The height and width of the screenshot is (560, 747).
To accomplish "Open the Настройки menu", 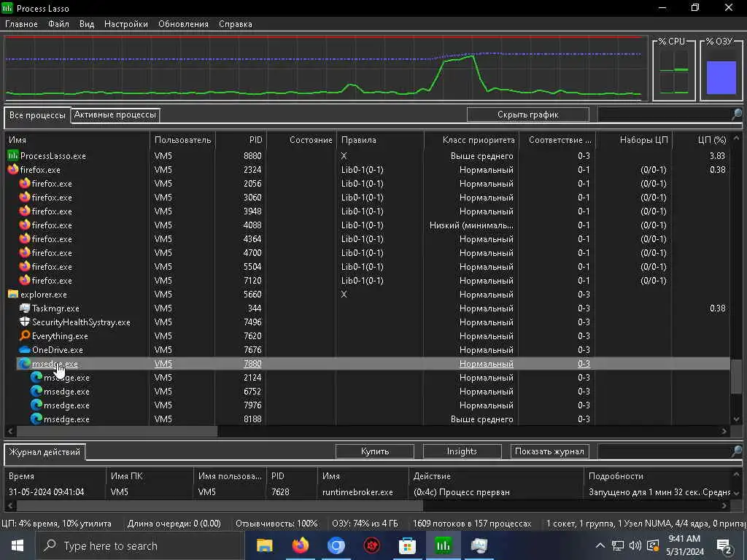I will click(x=126, y=24).
